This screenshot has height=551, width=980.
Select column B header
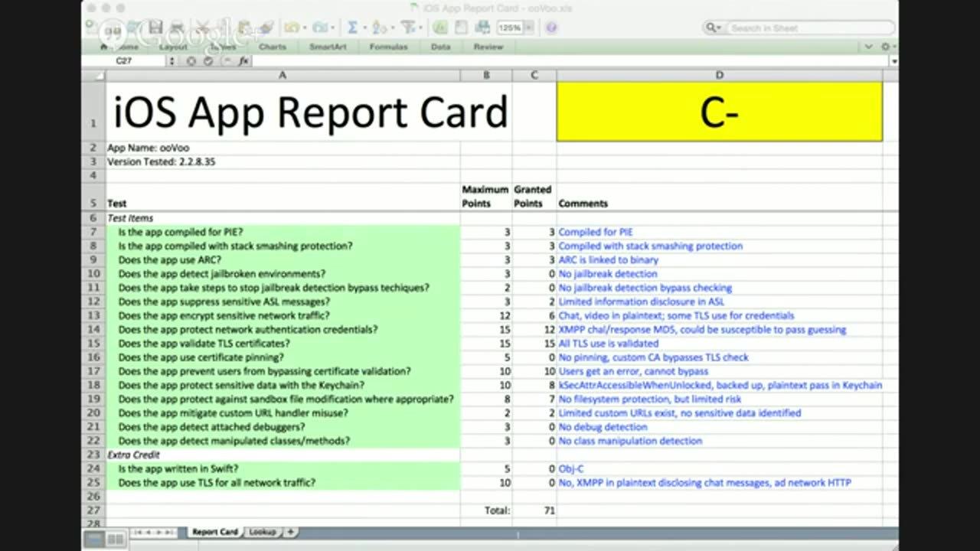(x=486, y=75)
